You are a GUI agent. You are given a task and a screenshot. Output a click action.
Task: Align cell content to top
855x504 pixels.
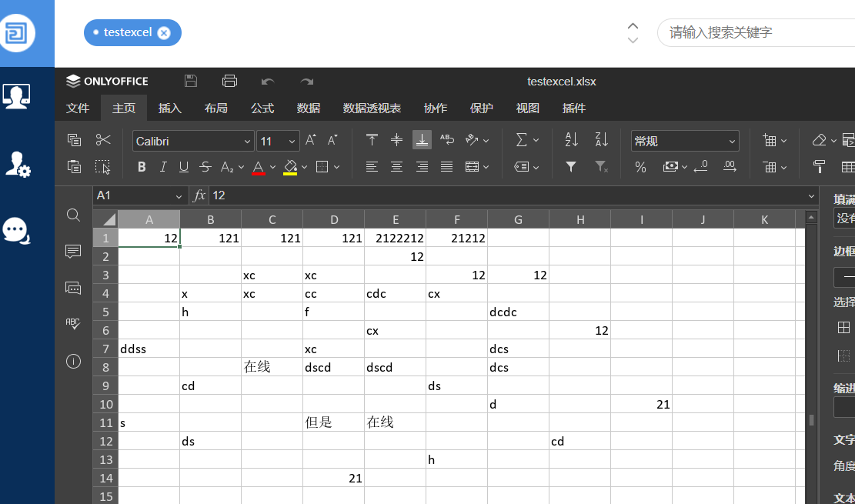(x=372, y=140)
